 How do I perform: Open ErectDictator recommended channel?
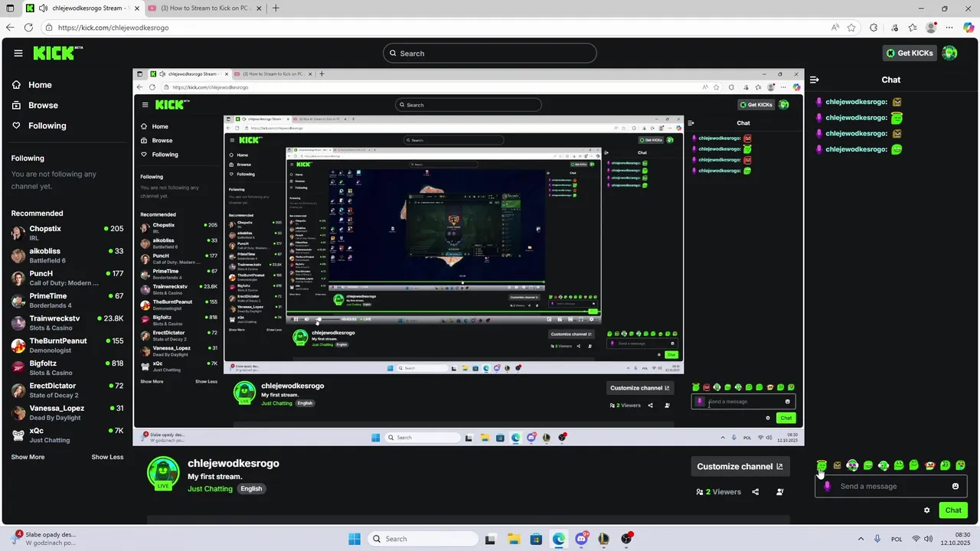tap(67, 390)
